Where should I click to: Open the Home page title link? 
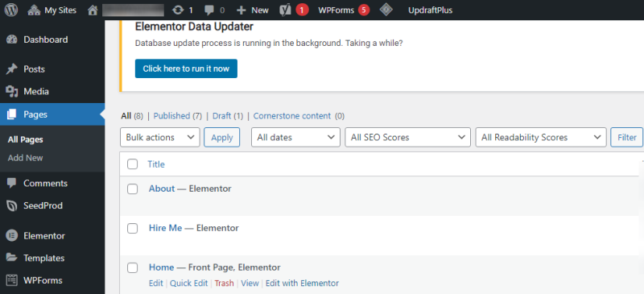[162, 267]
